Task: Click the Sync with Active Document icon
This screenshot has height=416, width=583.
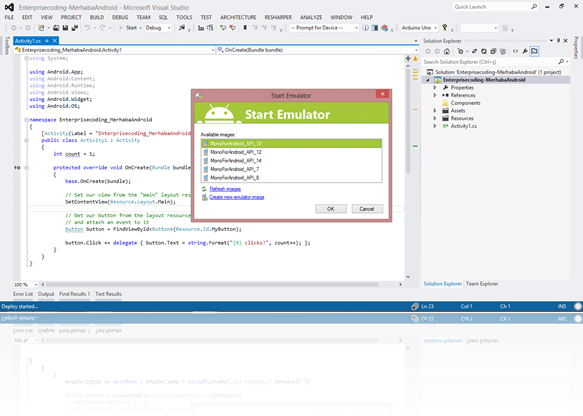Action: 474,51
